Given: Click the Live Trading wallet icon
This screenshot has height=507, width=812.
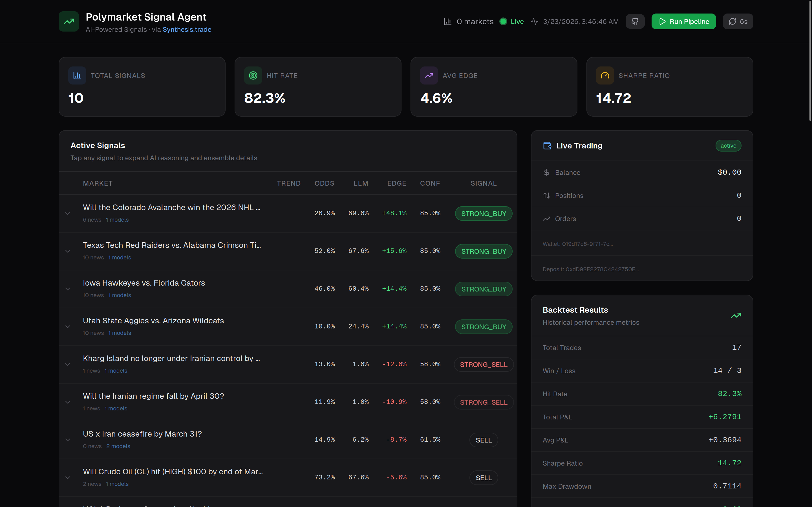Looking at the screenshot, I should (x=547, y=146).
